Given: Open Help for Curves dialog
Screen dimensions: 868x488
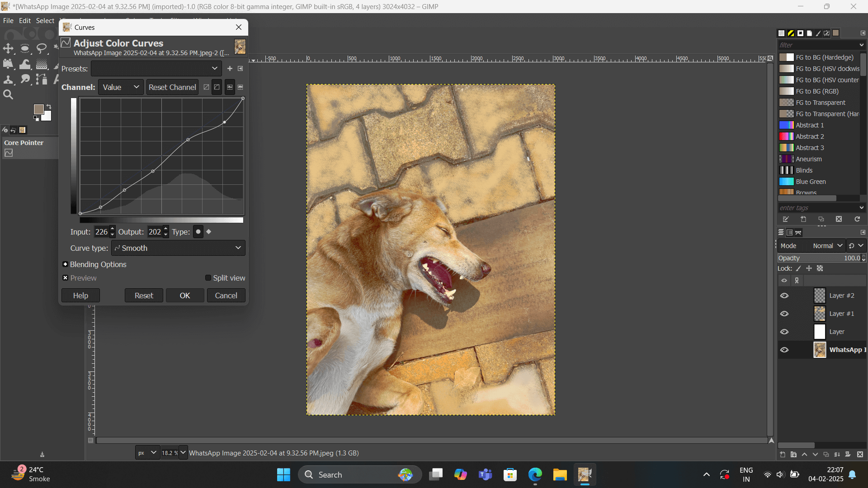Looking at the screenshot, I should pos(80,296).
